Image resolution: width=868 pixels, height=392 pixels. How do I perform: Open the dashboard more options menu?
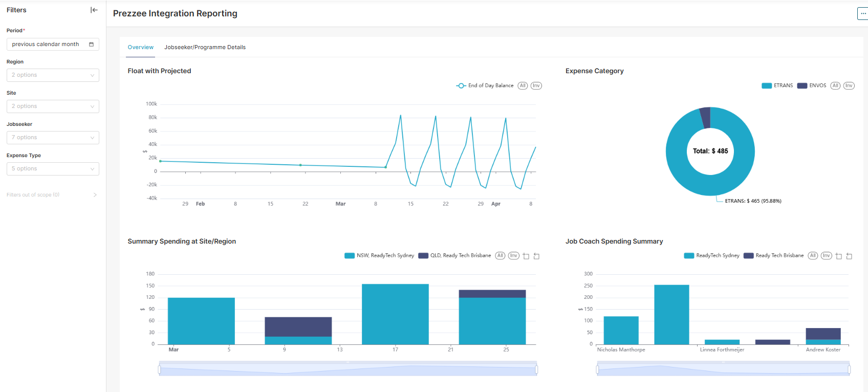(x=863, y=14)
